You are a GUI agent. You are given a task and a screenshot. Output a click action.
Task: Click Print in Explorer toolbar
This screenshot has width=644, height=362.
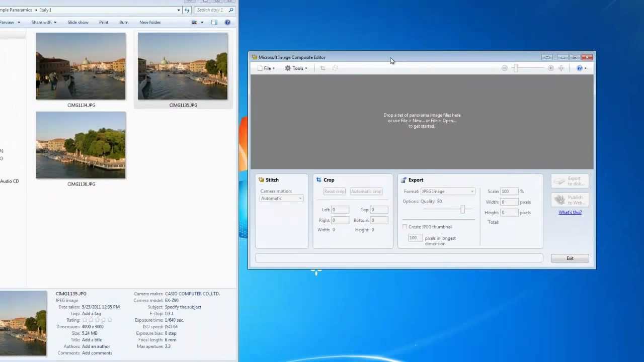104,23
